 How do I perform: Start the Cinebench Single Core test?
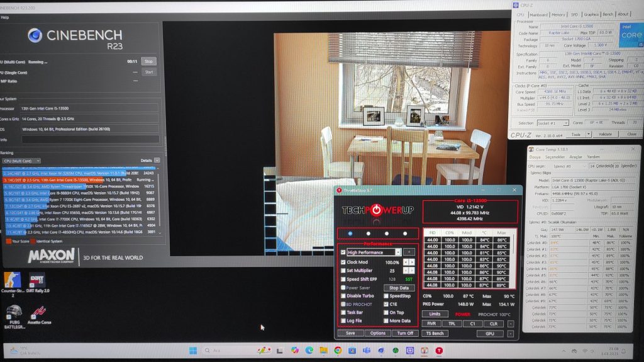[148, 72]
